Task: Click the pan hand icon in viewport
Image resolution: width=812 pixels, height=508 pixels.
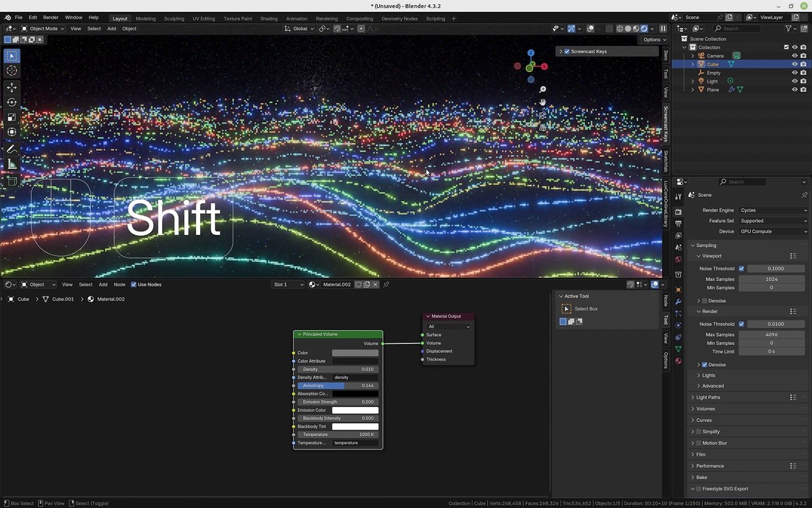Action: coord(543,103)
